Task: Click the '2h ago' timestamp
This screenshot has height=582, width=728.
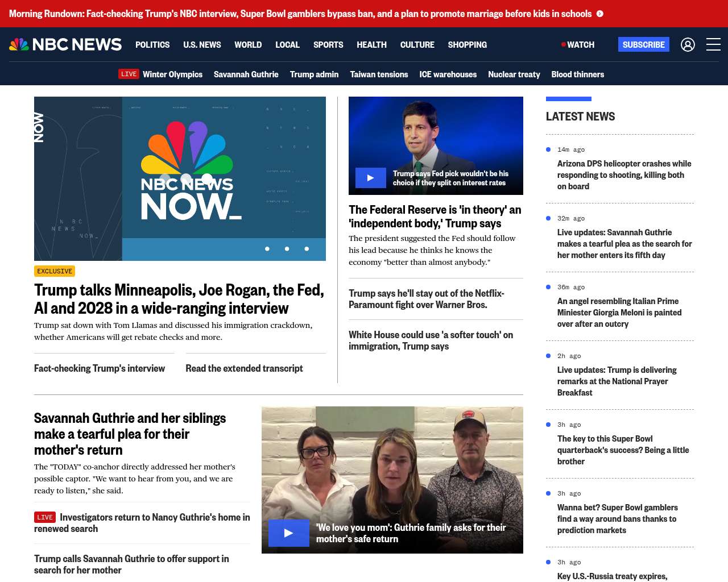Action: 569,356
